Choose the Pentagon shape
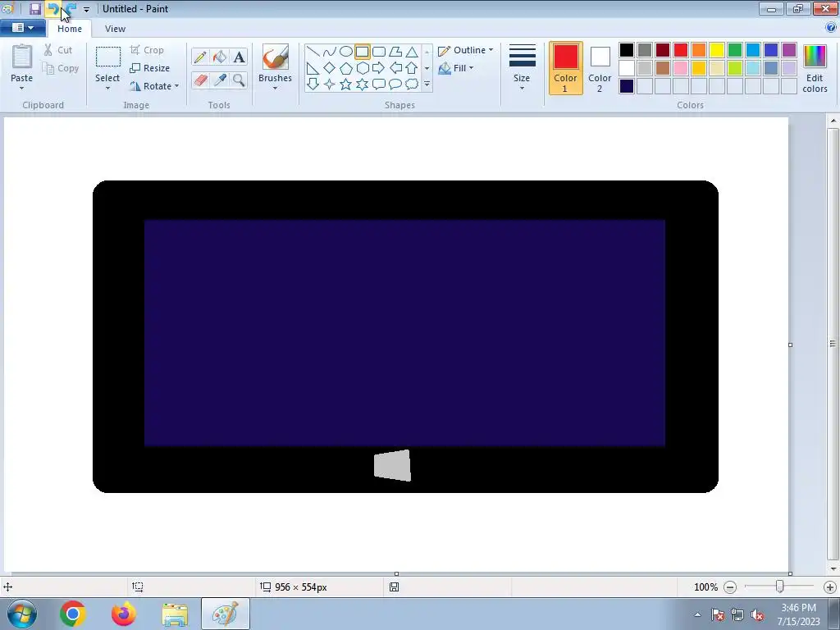 346,68
